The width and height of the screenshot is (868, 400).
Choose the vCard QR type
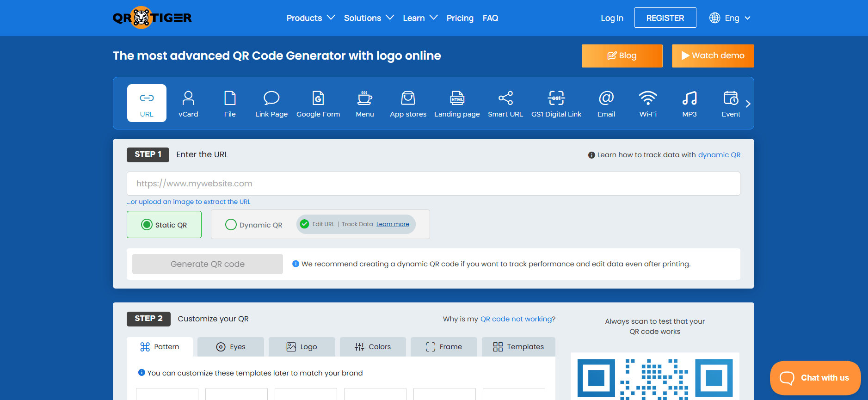(188, 103)
